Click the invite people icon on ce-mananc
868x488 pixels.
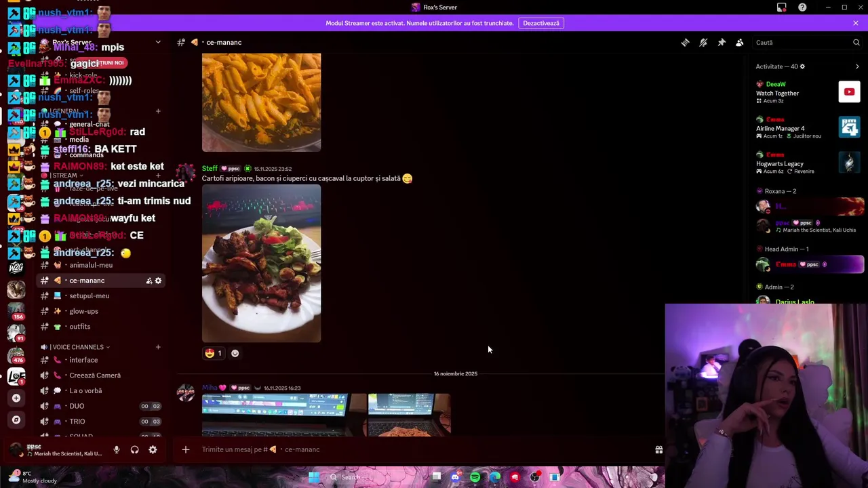tap(149, 281)
